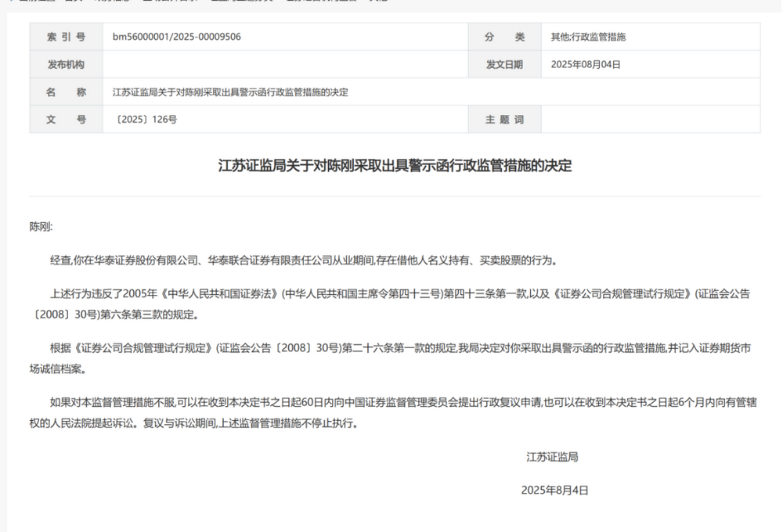
Task: Click the paragraph beginning 如果对本监督管理措施不服
Action: coord(394,413)
